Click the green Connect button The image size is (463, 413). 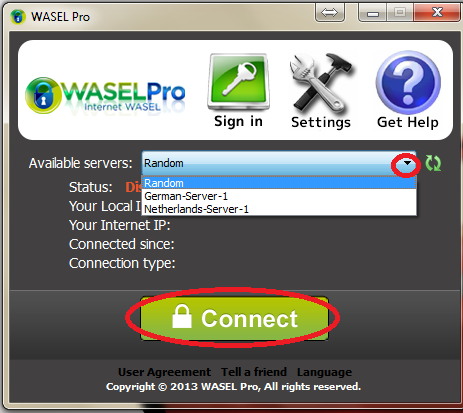[x=235, y=318]
